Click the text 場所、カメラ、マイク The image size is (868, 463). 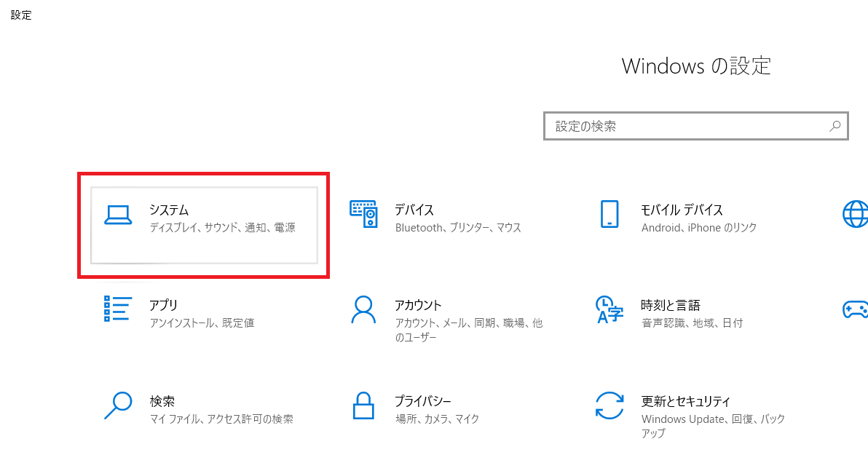(x=438, y=419)
